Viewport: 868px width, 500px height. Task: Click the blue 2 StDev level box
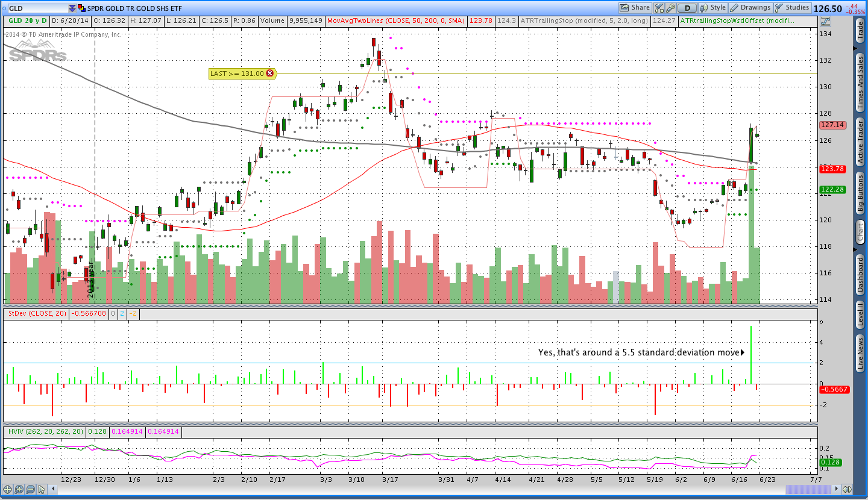click(x=122, y=313)
